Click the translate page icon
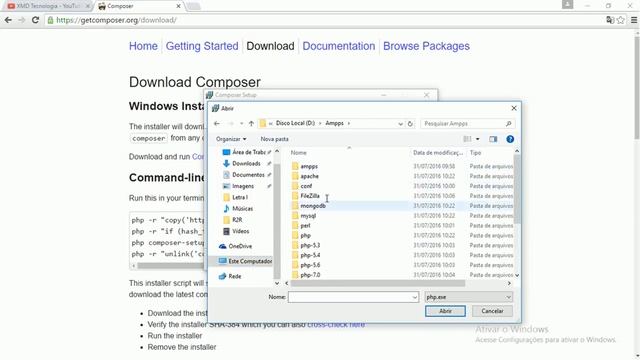The width and height of the screenshot is (640, 360). pyautogui.click(x=610, y=20)
